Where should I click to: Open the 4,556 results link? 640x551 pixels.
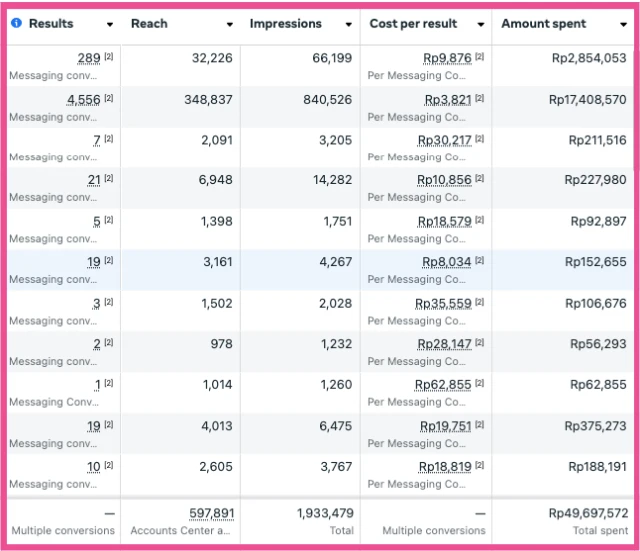(x=84, y=99)
